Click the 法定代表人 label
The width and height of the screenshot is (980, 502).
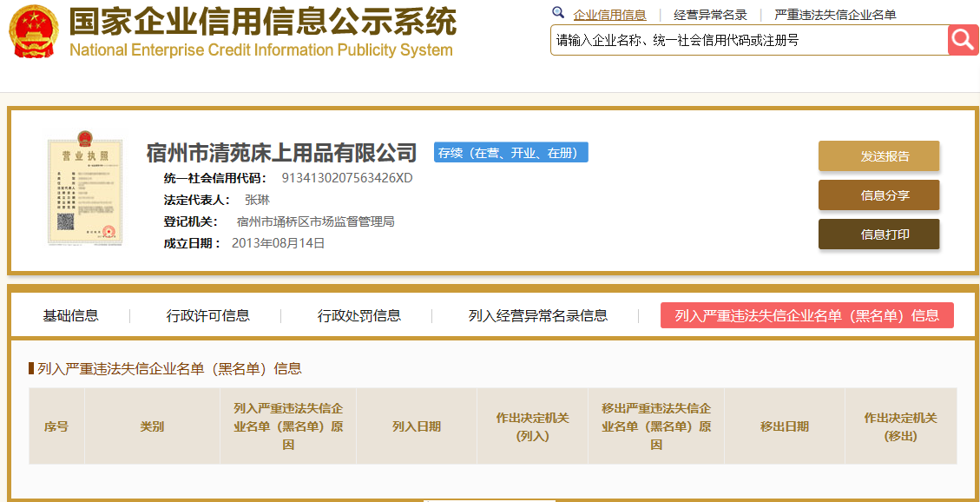click(197, 200)
